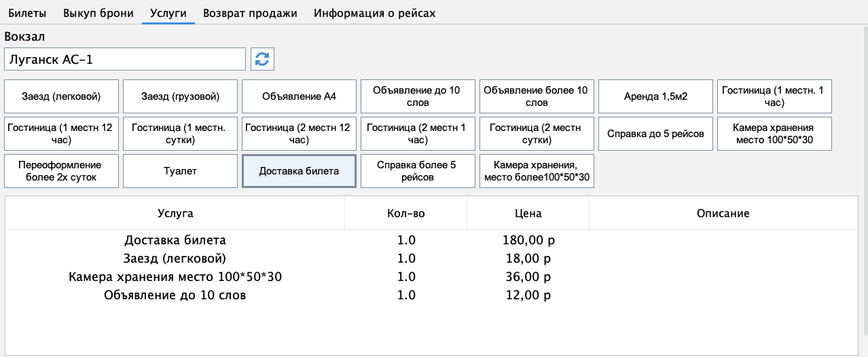Click the refresh icon next to station field

click(x=262, y=59)
